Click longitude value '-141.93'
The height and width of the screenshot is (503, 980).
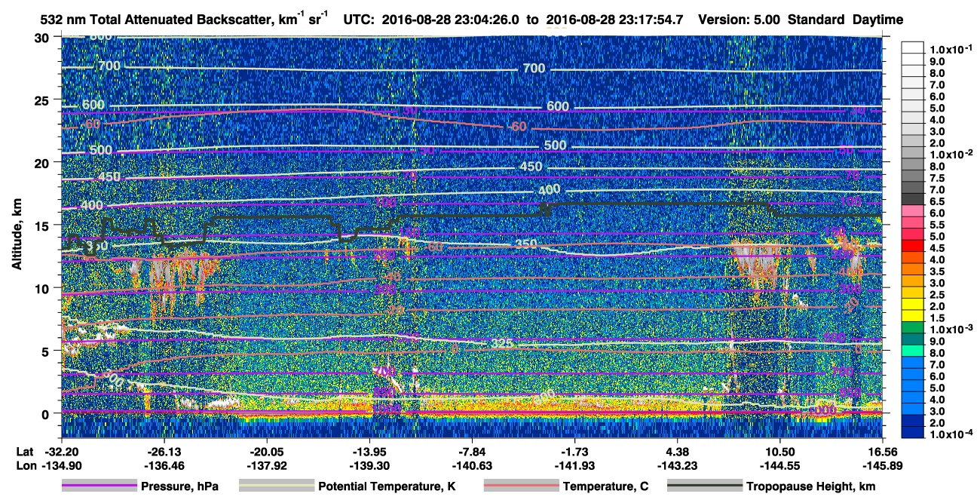tap(574, 466)
